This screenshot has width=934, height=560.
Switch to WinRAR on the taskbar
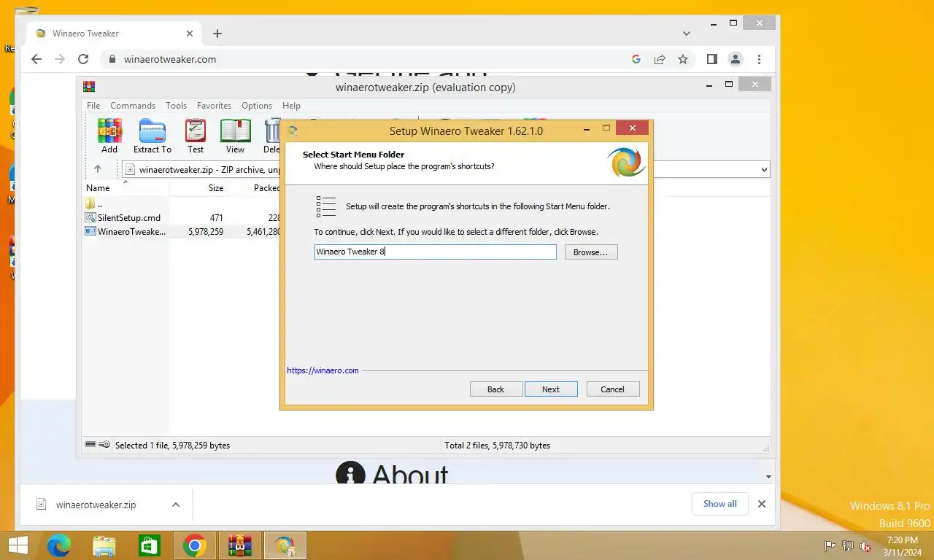[240, 545]
